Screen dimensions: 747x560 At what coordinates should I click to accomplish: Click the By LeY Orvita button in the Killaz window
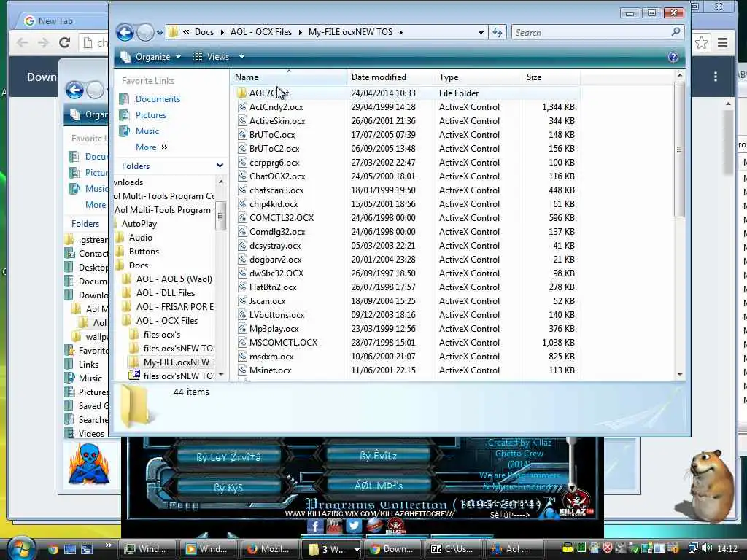[228, 457]
